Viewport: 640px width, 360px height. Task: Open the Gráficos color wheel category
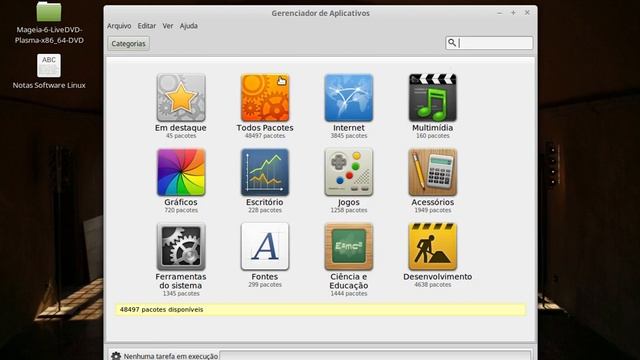(181, 172)
